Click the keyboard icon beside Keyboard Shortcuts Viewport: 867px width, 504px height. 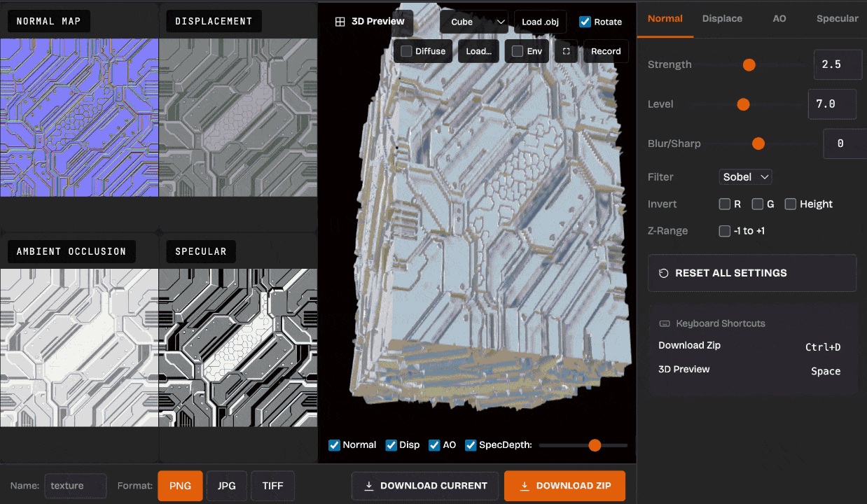pos(665,323)
